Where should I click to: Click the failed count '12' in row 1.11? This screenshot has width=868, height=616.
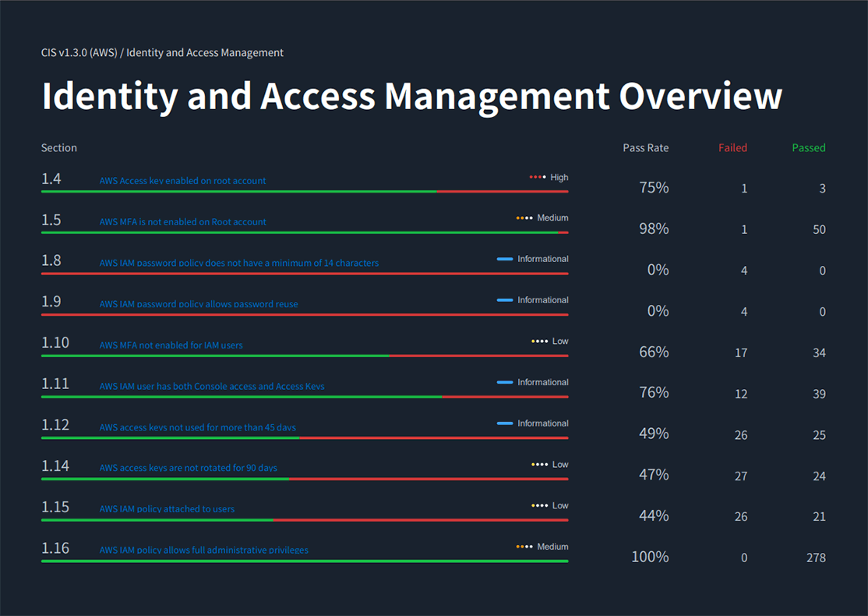click(741, 394)
